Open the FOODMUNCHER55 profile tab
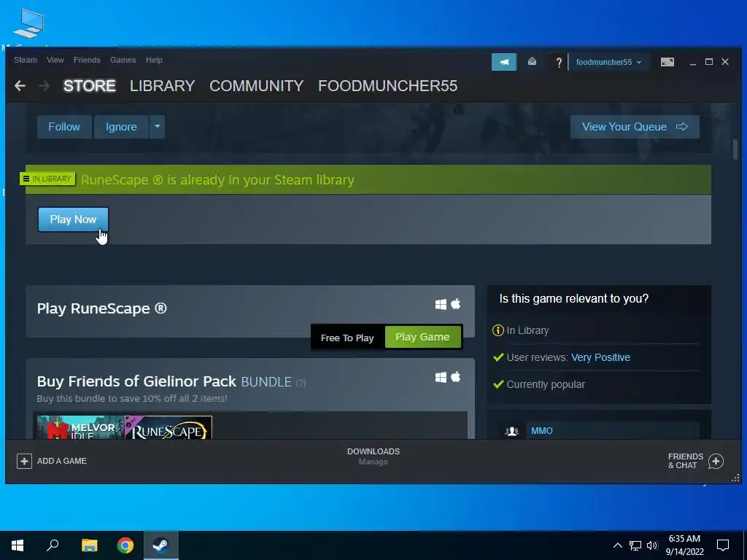Image resolution: width=747 pixels, height=560 pixels. [388, 86]
